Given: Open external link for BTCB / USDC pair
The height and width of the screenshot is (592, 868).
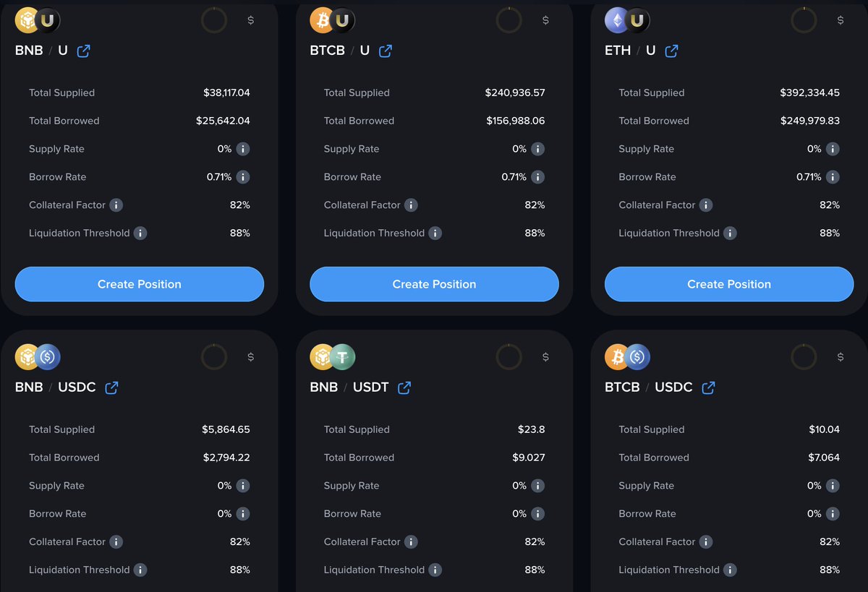Looking at the screenshot, I should (707, 387).
